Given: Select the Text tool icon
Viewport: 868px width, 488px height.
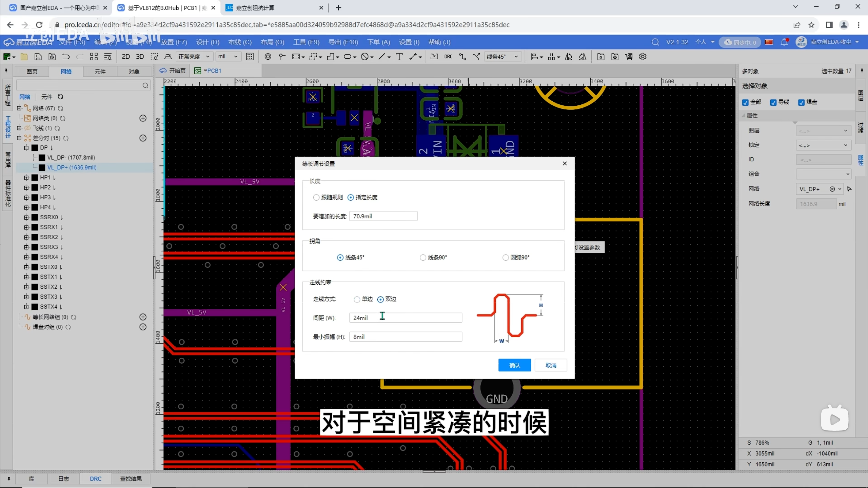Looking at the screenshot, I should 399,57.
